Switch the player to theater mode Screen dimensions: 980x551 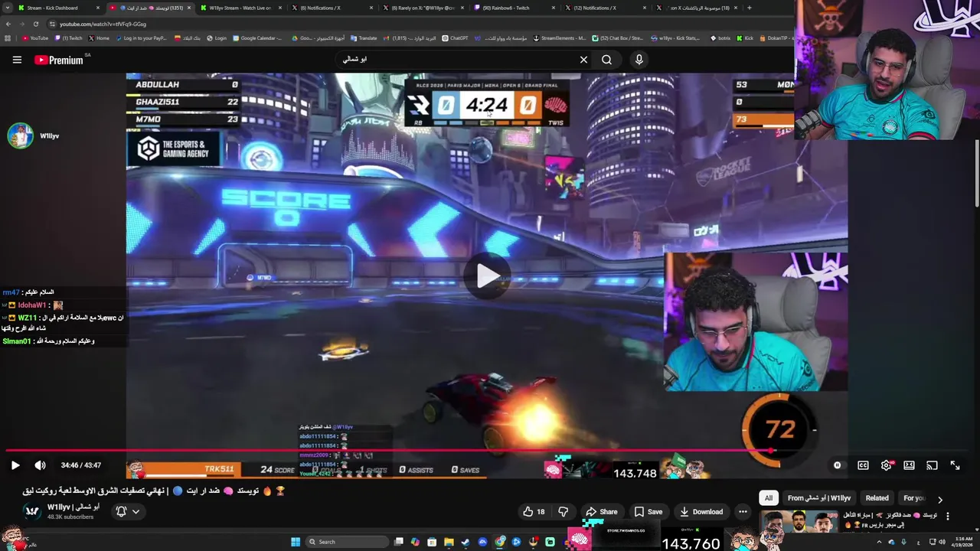(909, 465)
